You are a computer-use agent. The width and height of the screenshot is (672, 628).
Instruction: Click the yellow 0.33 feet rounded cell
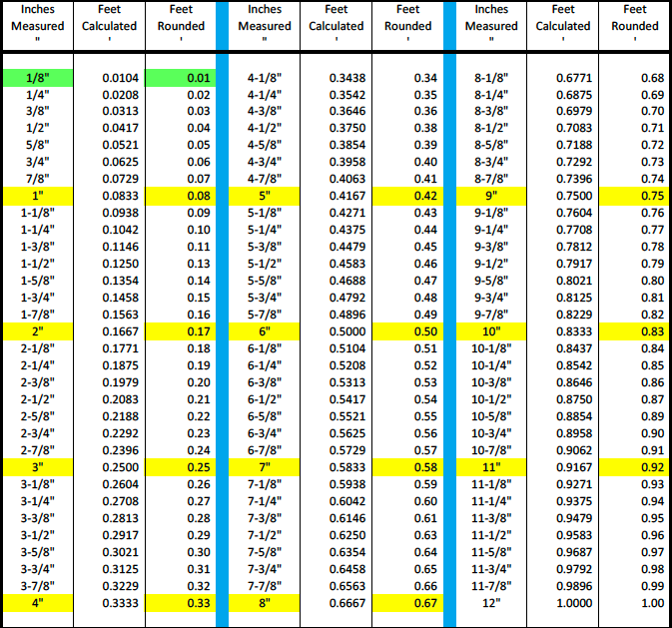[181, 603]
